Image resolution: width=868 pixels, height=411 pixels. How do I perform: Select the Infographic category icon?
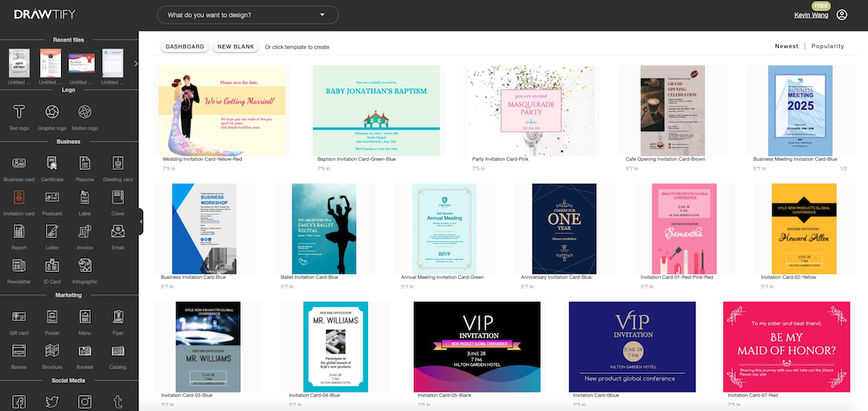click(x=84, y=265)
